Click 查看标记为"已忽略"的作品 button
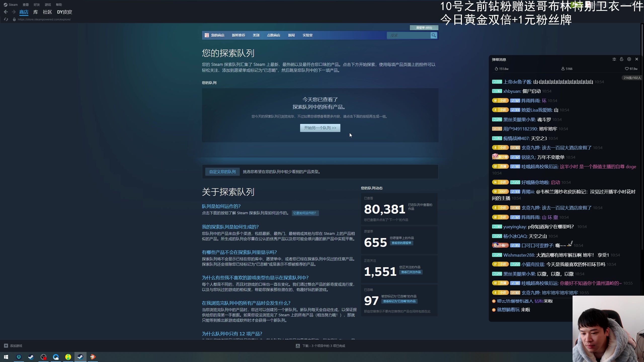This screenshot has width=644, height=362. click(x=399, y=301)
